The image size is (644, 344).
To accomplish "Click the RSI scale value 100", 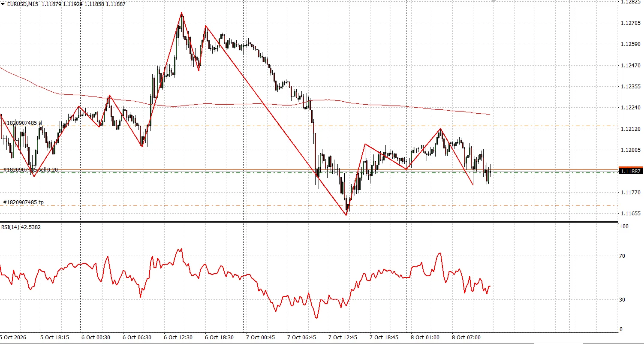I will click(x=624, y=226).
